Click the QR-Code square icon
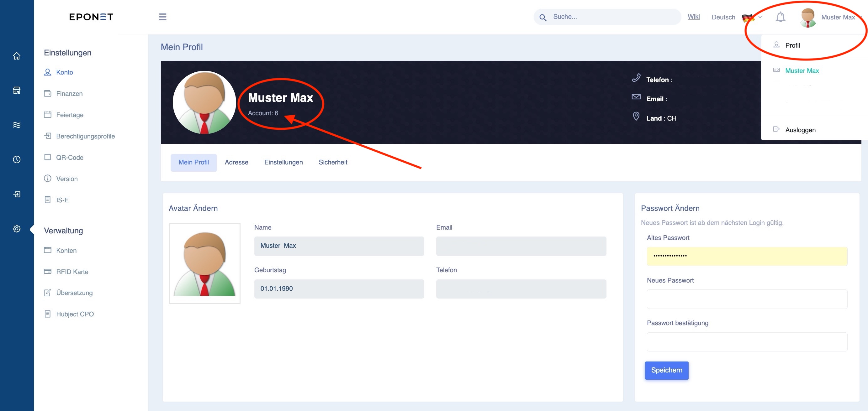This screenshot has width=868, height=411. (48, 157)
